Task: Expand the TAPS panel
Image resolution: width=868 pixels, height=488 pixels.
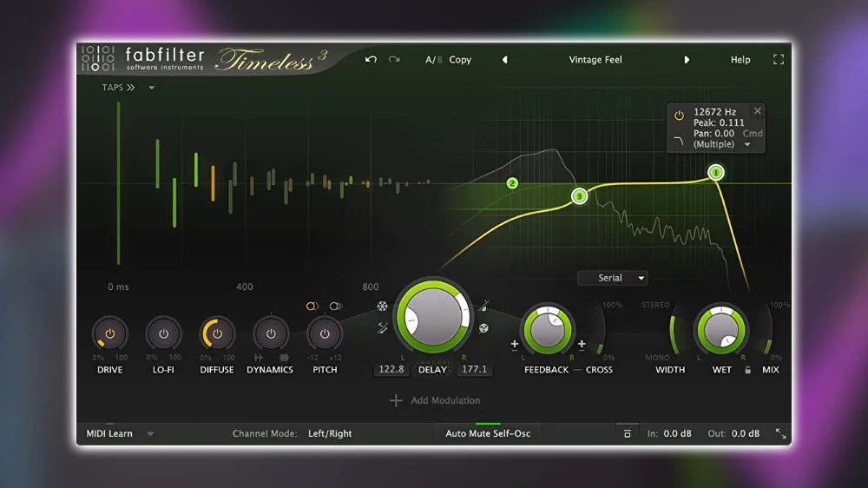Action: pos(118,88)
